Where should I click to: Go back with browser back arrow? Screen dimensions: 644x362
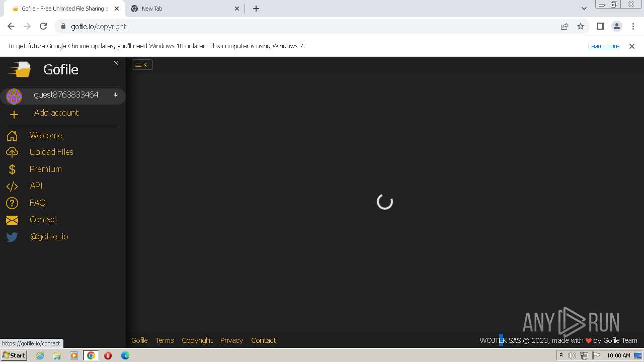coord(11,26)
